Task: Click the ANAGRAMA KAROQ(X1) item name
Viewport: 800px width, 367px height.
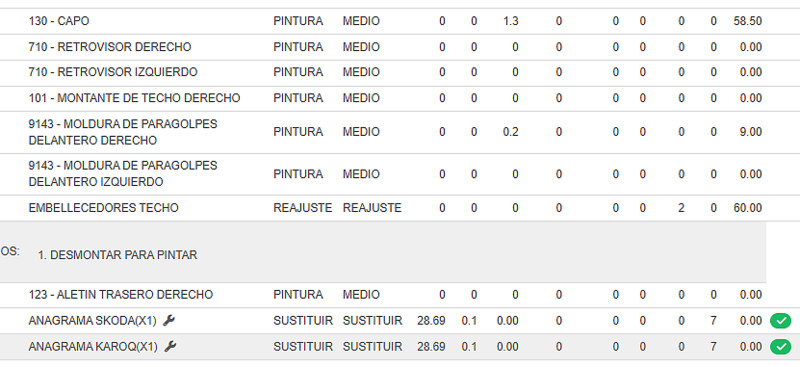Action: [x=93, y=347]
